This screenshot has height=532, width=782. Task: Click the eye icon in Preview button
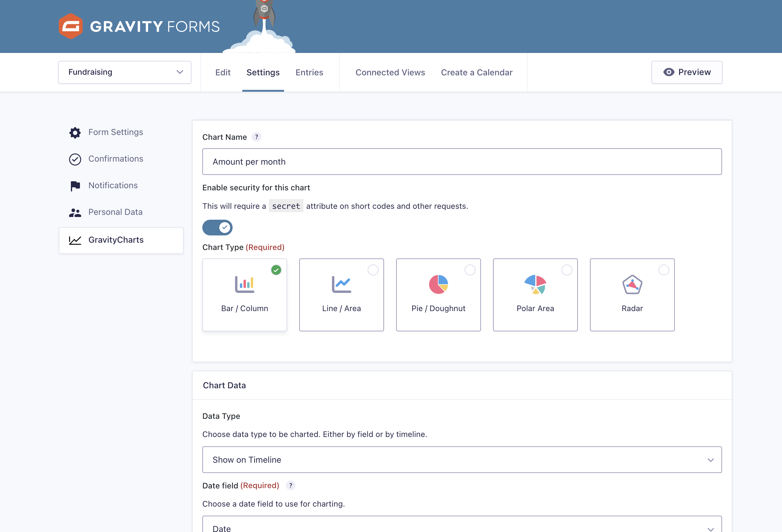(x=669, y=72)
